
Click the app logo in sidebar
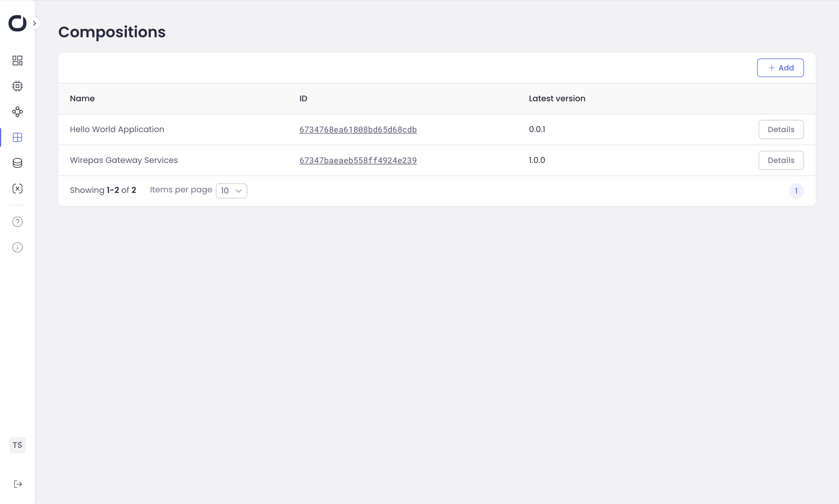(x=17, y=23)
